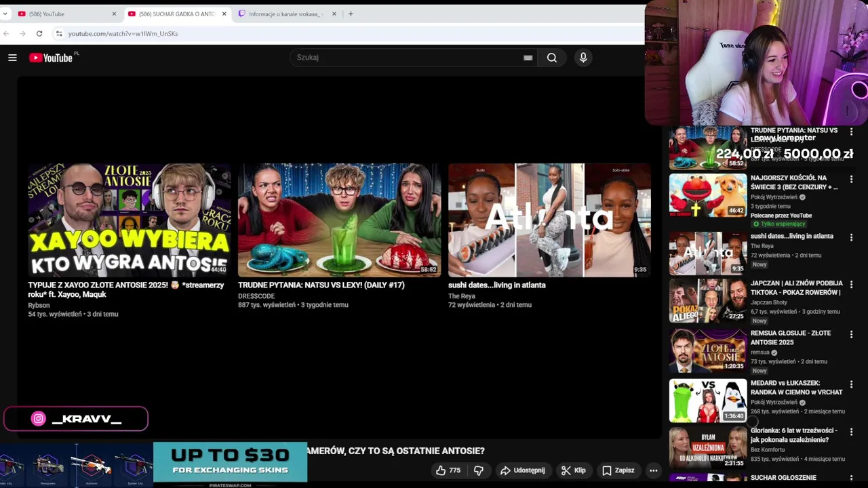Open XAYOO WYBIERA end-screen video thumbnail
This screenshot has width=868, height=488.
(129, 220)
